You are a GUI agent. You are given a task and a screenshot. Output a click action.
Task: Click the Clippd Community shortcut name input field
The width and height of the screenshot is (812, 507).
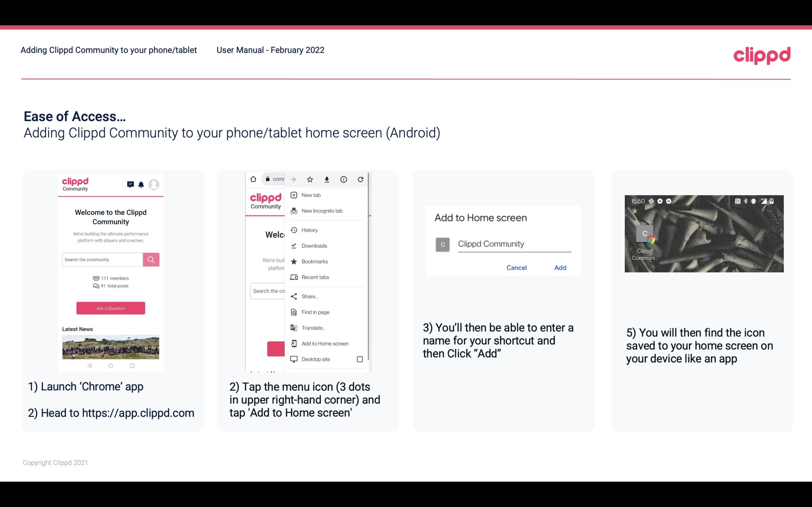pos(513,244)
